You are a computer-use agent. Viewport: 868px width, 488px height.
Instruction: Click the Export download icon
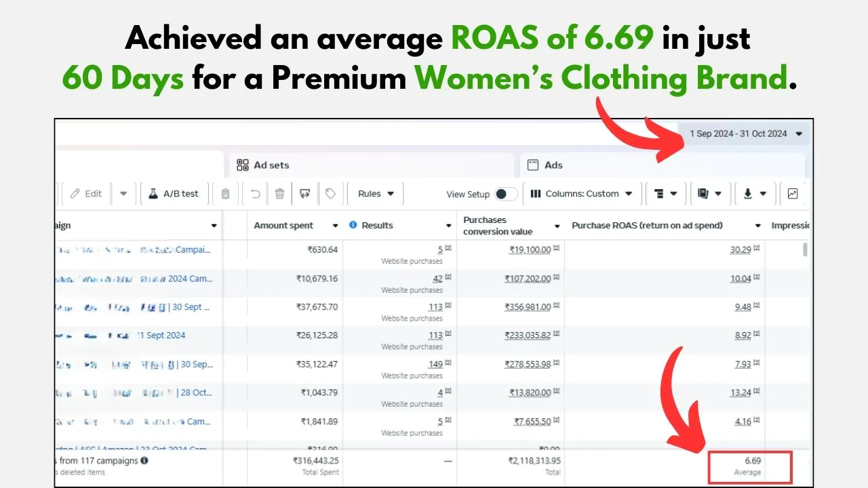(x=754, y=194)
